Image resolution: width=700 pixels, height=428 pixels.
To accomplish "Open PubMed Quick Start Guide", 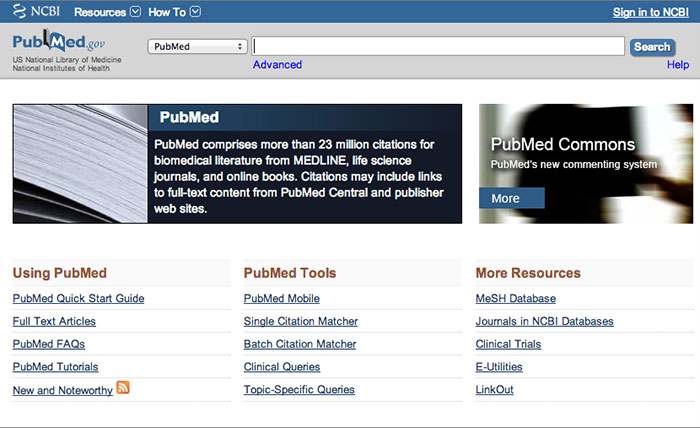I will (x=79, y=299).
